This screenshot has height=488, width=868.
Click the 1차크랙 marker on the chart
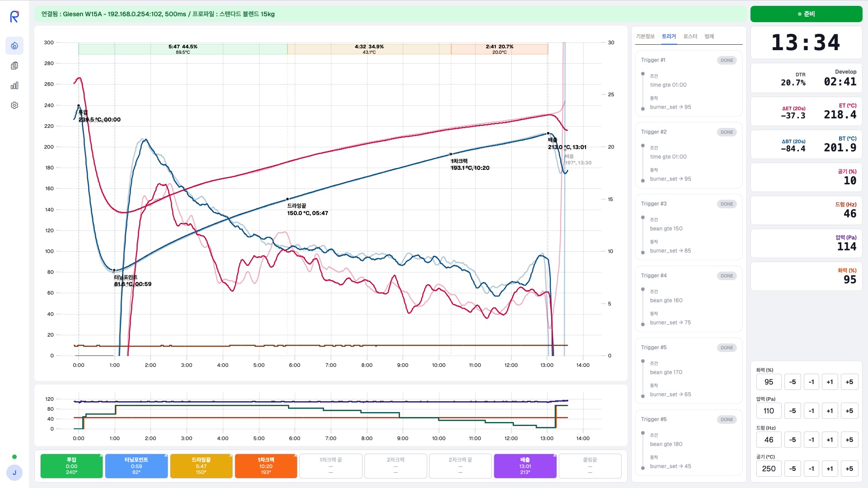451,154
